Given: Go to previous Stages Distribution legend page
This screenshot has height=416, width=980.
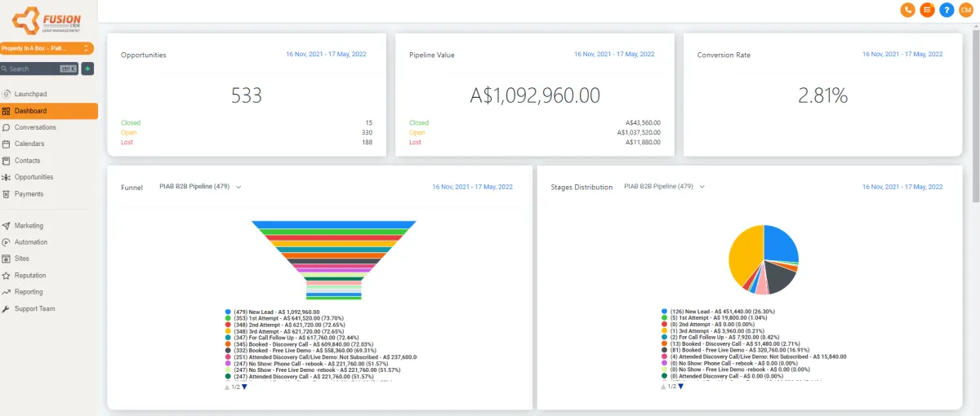Looking at the screenshot, I should (664, 387).
